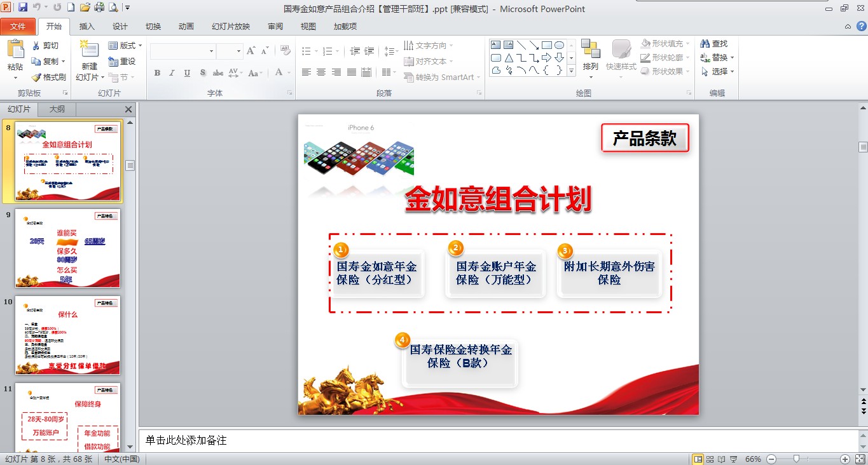Select the Format Painter (格式刷)
Image resolution: width=868 pixels, height=465 pixels.
click(48, 77)
